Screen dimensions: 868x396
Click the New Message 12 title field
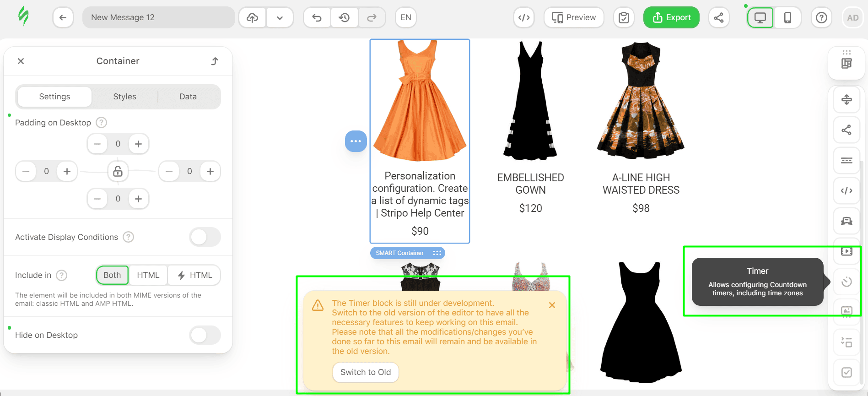tap(158, 18)
